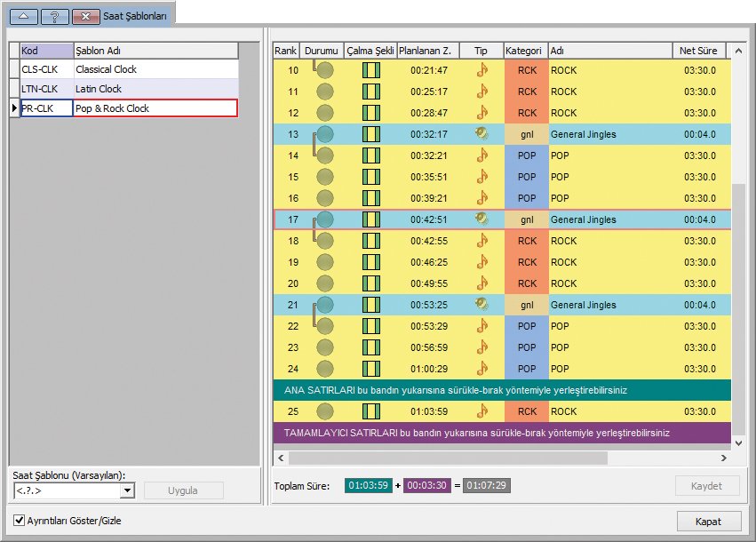This screenshot has height=542, width=756.
Task: Click the play mode icon in rank 14 row
Action: point(370,155)
